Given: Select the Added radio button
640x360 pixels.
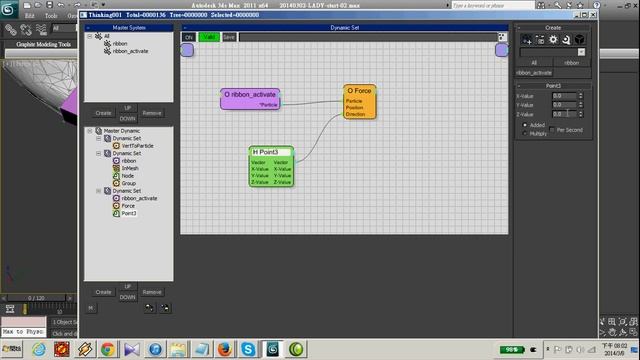Looking at the screenshot, I should (x=525, y=125).
